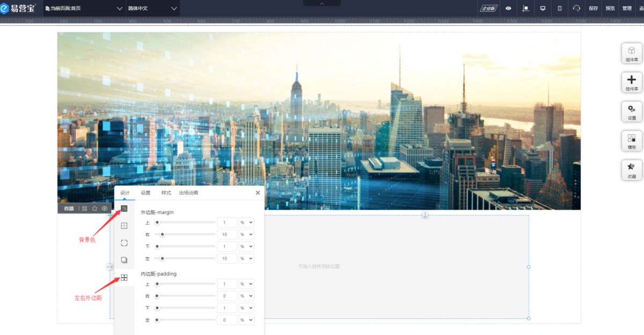Click the padding 左 value field

(226, 320)
